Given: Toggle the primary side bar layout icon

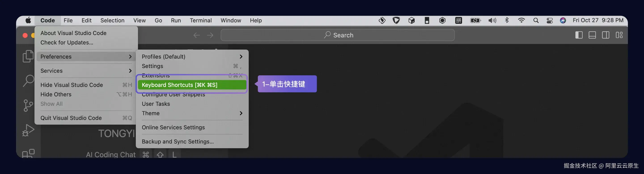Looking at the screenshot, I should coord(579,35).
